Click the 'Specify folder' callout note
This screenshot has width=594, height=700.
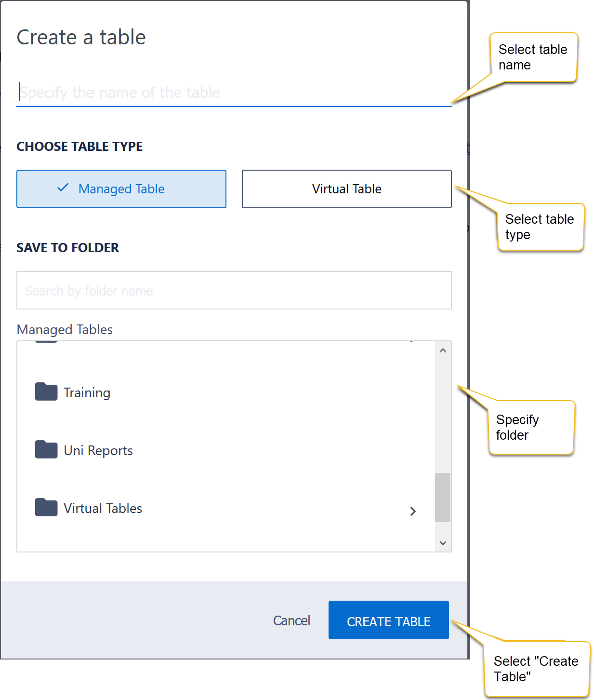531,427
